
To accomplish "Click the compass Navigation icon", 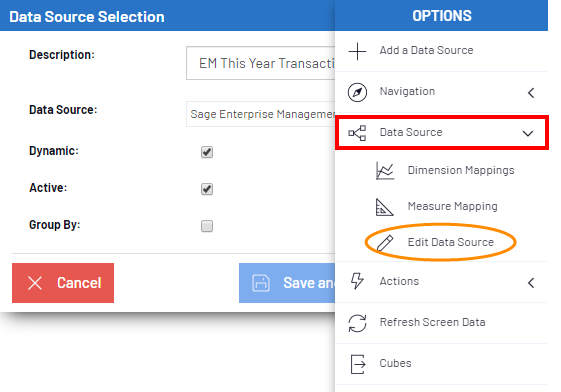I will tap(357, 92).
